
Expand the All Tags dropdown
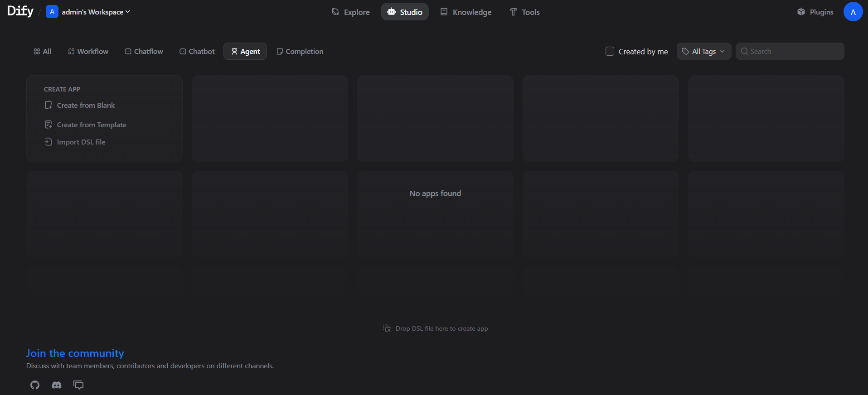[703, 52]
